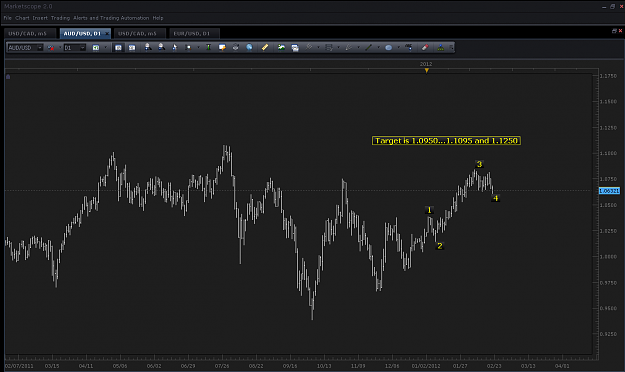Viewport: 625px width, 372px height.
Task: Click the 2012 year marker triangle
Action: click(426, 71)
